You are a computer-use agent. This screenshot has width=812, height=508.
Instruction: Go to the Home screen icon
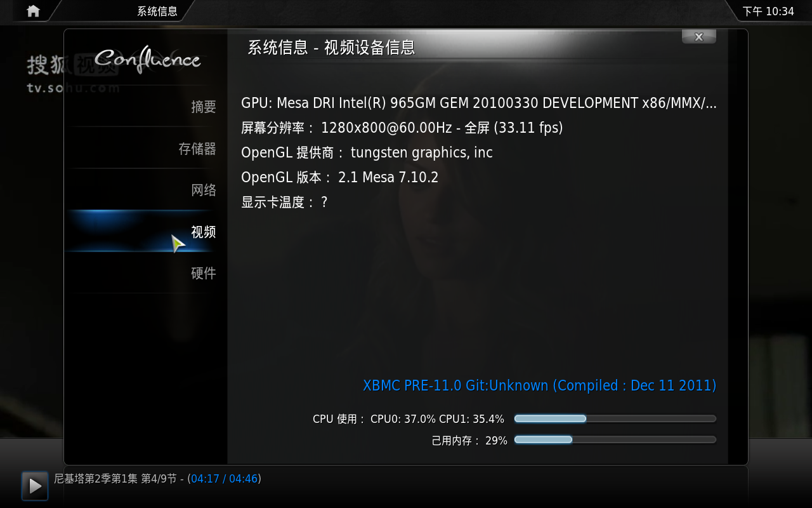[33, 11]
